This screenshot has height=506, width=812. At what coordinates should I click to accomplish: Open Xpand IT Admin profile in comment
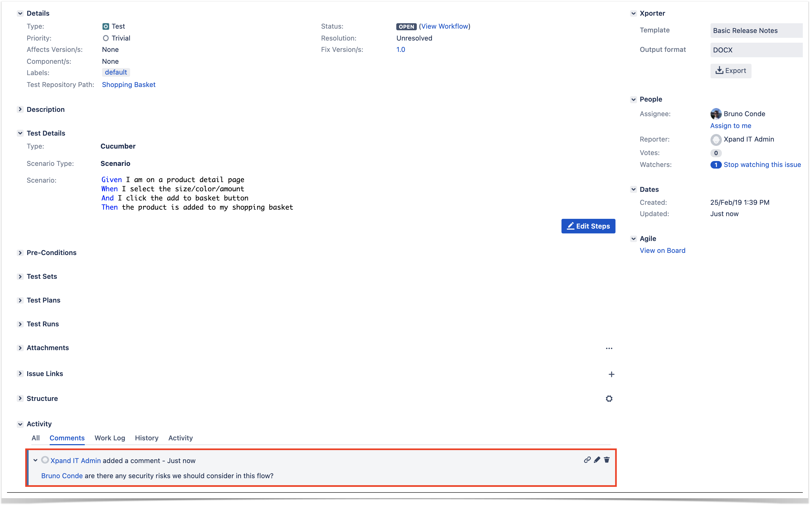coord(75,461)
